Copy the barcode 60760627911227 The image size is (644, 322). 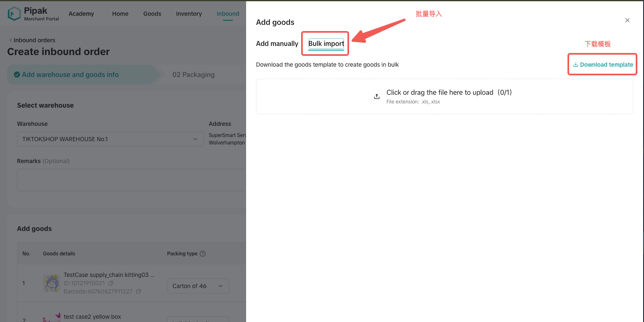[139, 291]
